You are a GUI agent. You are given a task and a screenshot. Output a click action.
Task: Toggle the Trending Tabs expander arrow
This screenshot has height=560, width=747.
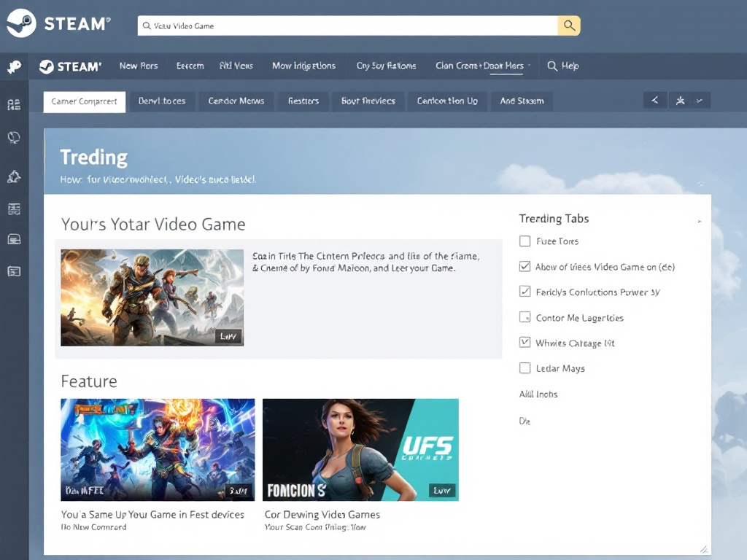pos(700,222)
